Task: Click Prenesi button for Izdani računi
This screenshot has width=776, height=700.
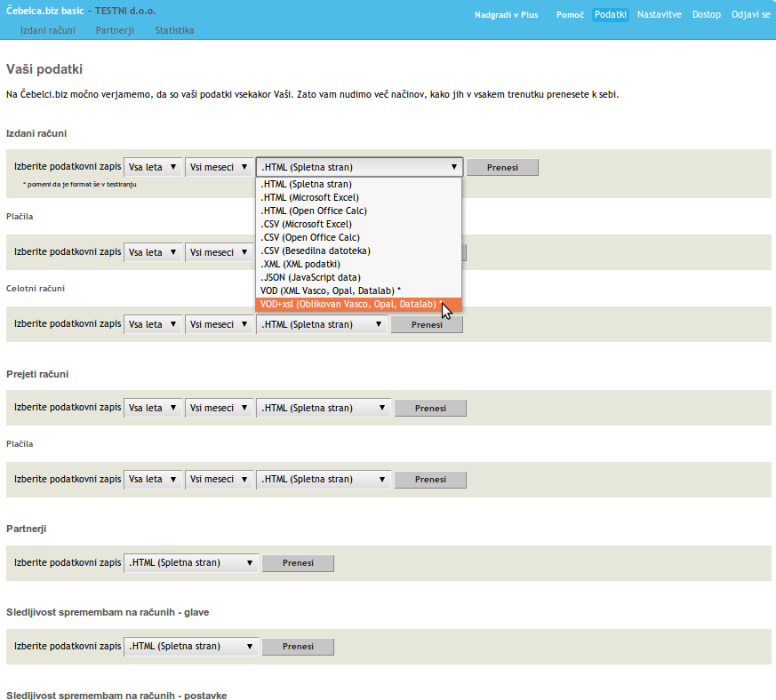Action: 502,167
